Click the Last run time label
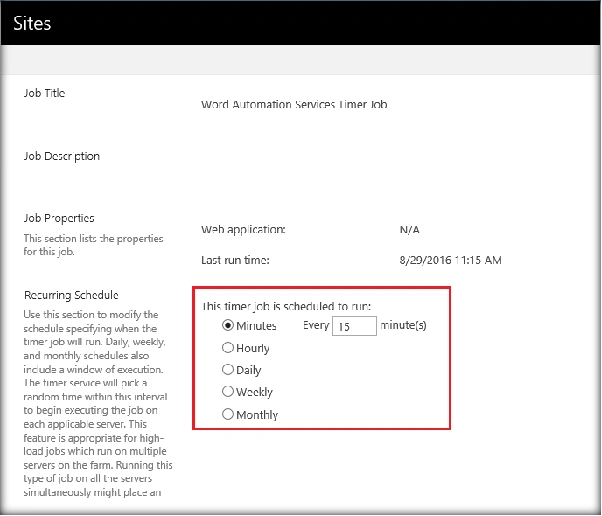Screen dimensions: 602x516 pyautogui.click(x=235, y=260)
